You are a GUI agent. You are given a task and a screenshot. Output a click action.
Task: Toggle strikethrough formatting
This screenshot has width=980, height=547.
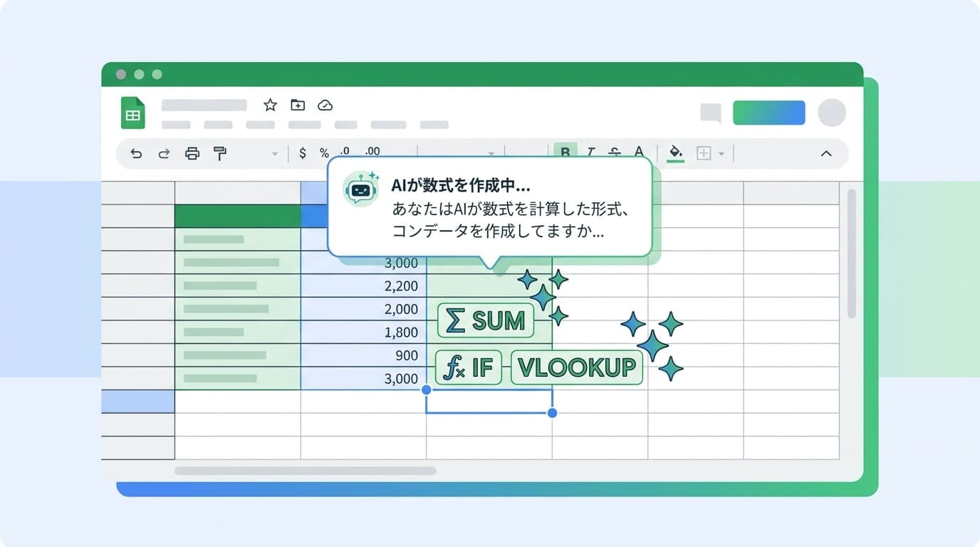click(x=614, y=152)
